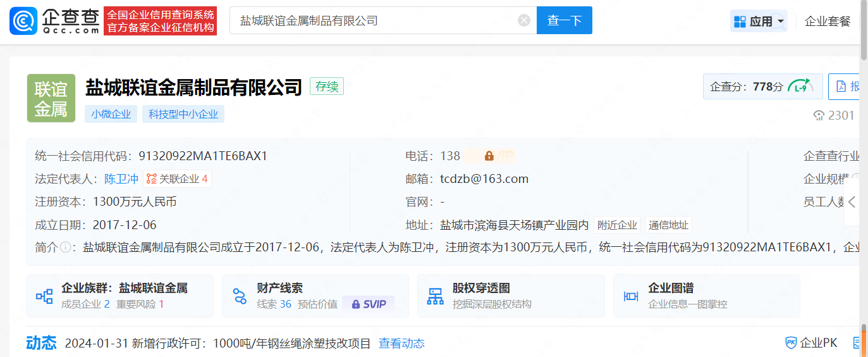Open 重要风险 1 link

[x=140, y=304]
